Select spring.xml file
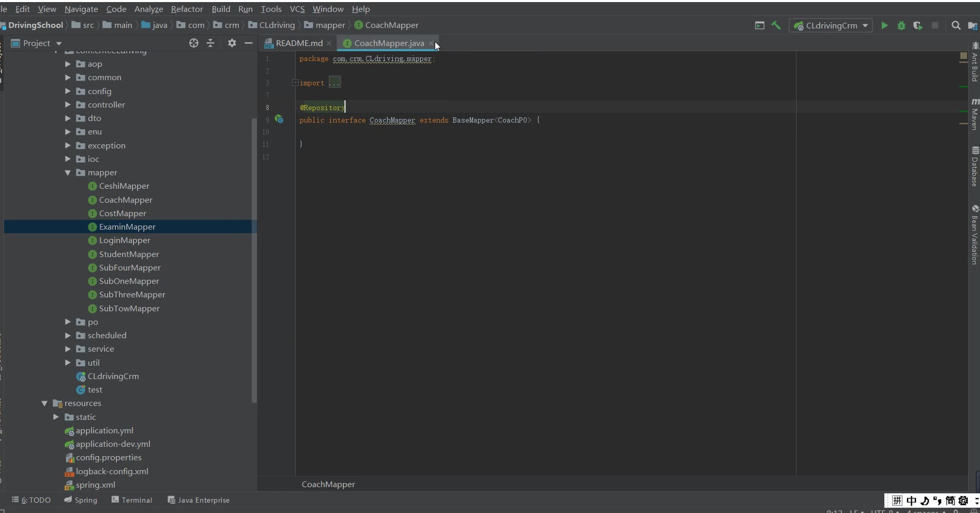980x513 pixels. 95,485
